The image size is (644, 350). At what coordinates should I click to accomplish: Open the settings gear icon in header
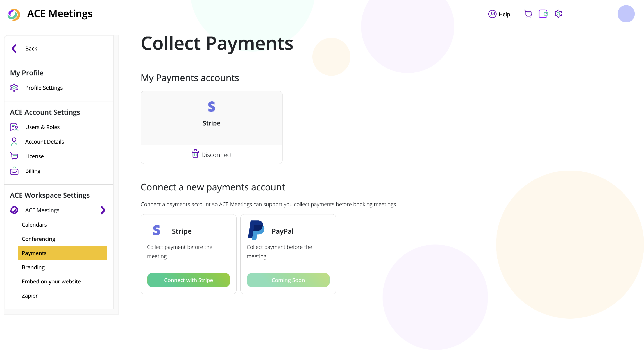point(558,14)
